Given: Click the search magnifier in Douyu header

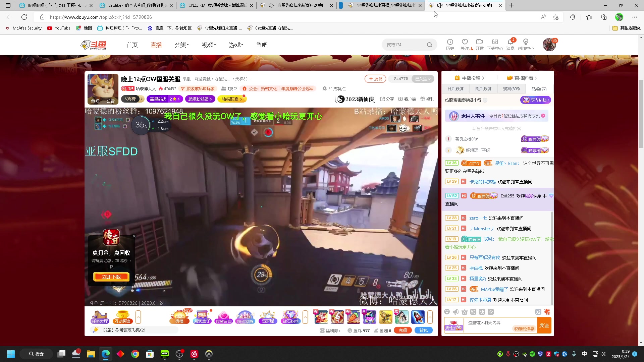Looking at the screenshot, I should 429,45.
